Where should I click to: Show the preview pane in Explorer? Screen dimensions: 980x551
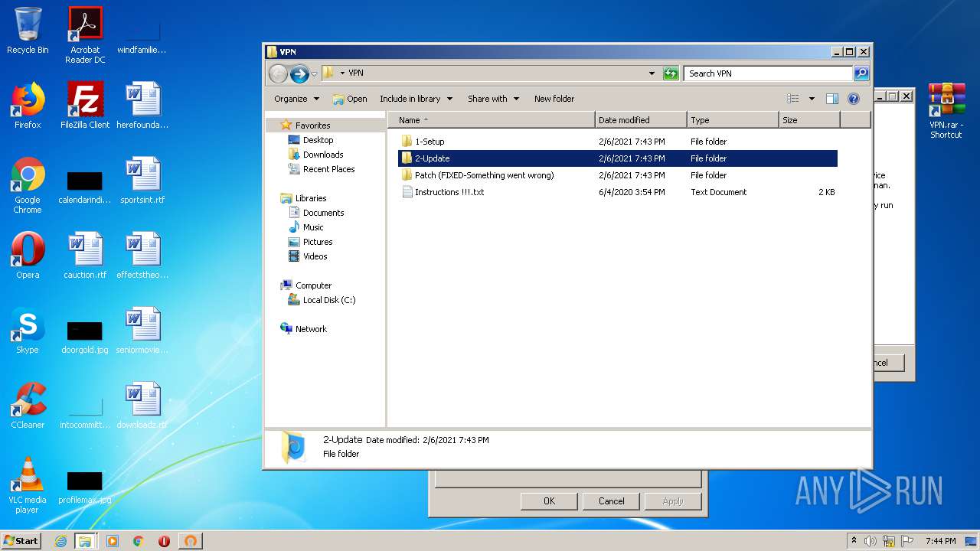832,99
